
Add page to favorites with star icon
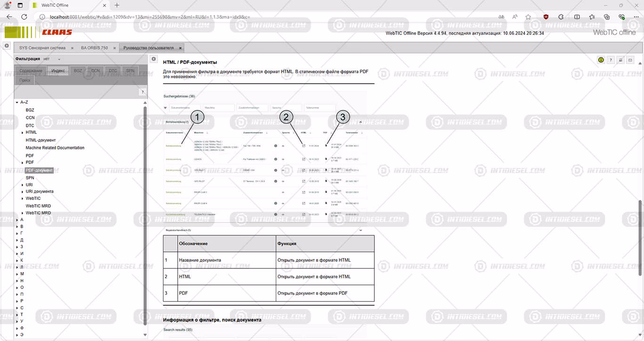pos(528,17)
